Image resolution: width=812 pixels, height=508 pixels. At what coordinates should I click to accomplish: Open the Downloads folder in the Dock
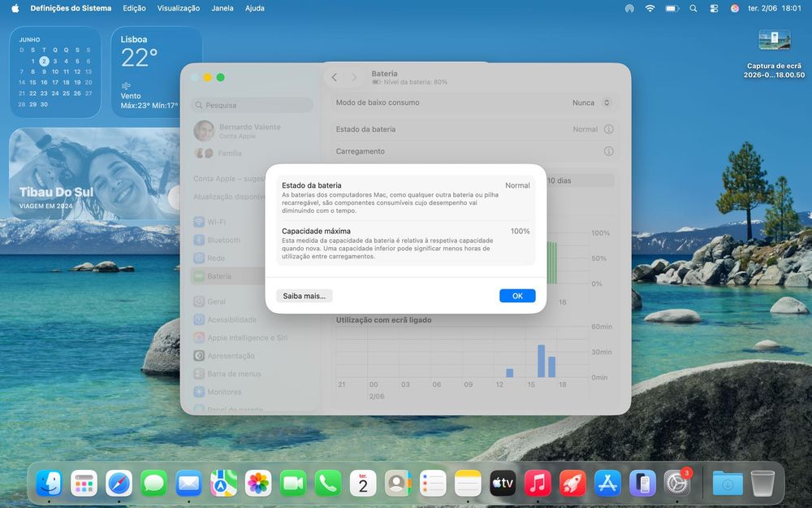click(728, 484)
